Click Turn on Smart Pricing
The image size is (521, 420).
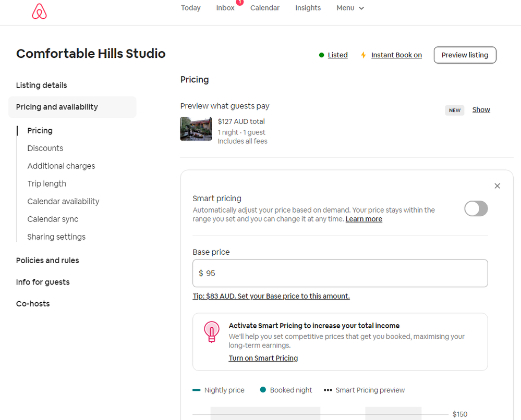coord(263,358)
